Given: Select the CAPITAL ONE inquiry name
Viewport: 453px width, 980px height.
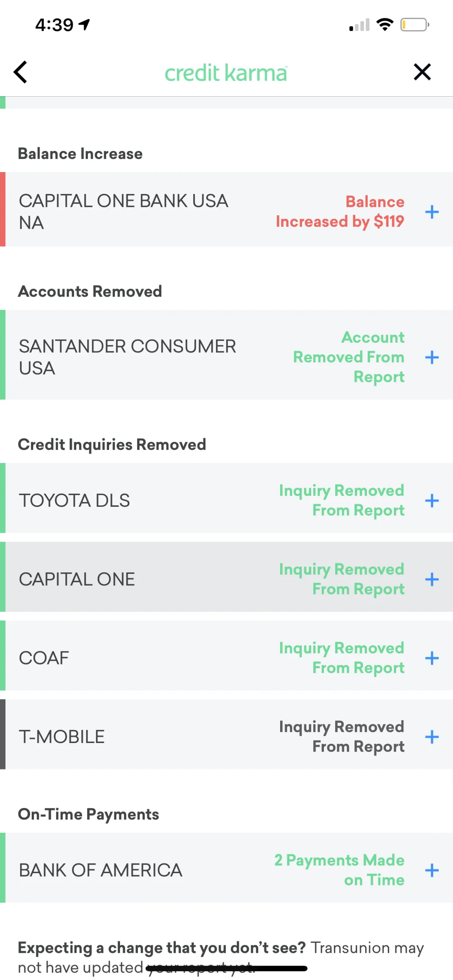Looking at the screenshot, I should click(x=77, y=579).
